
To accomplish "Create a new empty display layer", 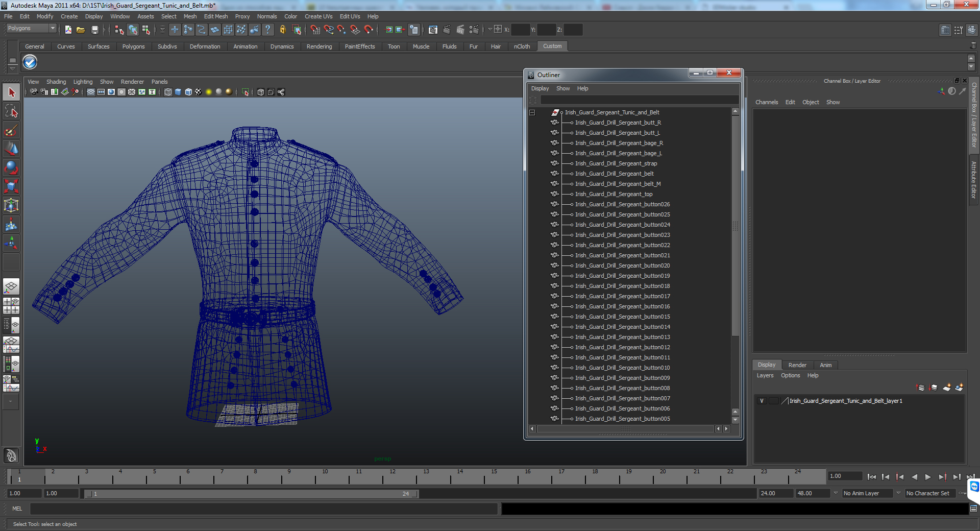I will (946, 388).
